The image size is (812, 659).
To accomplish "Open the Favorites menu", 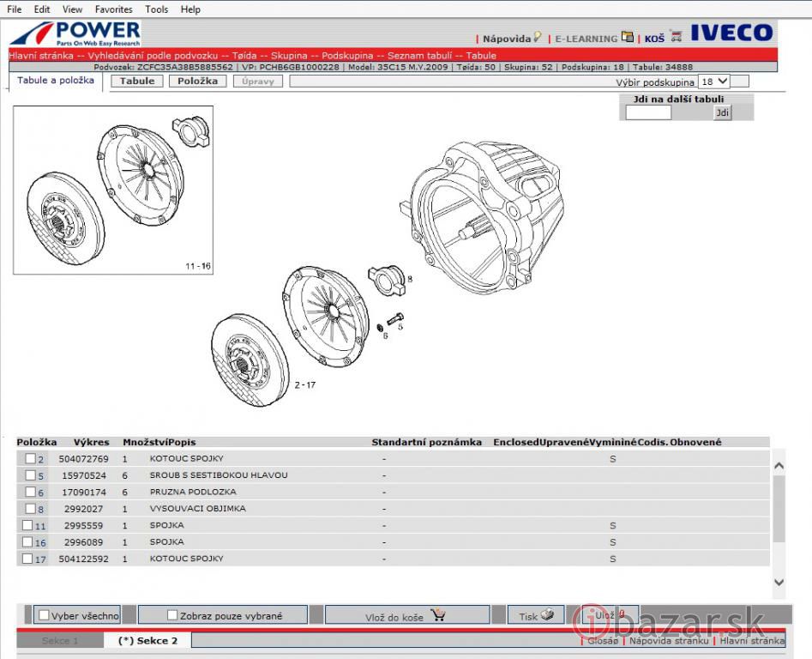I will (x=113, y=9).
